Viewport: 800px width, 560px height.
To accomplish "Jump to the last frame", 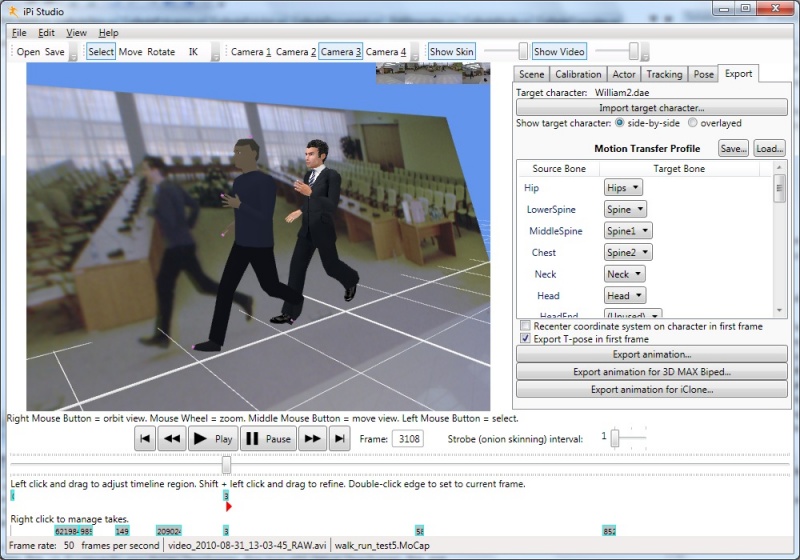I will [x=339, y=439].
